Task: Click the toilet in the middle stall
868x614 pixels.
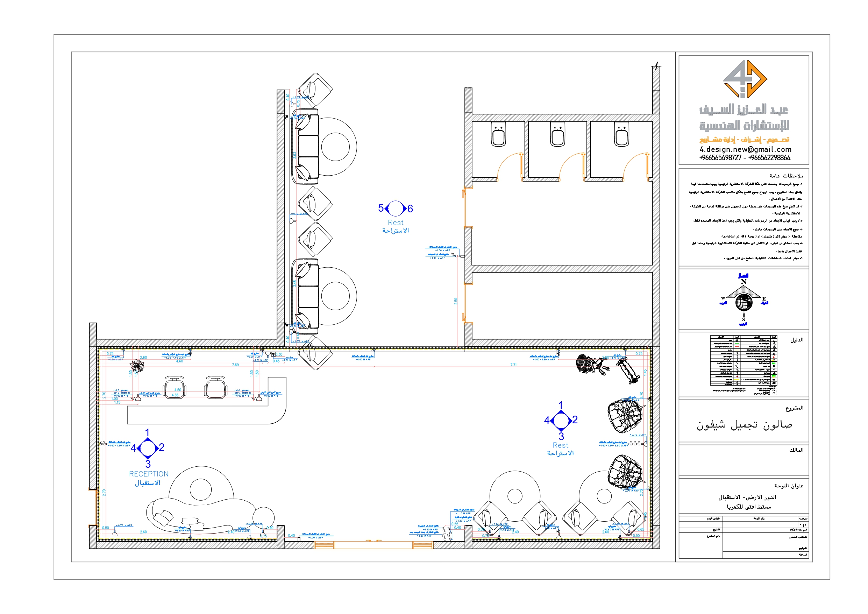Action: point(557,134)
